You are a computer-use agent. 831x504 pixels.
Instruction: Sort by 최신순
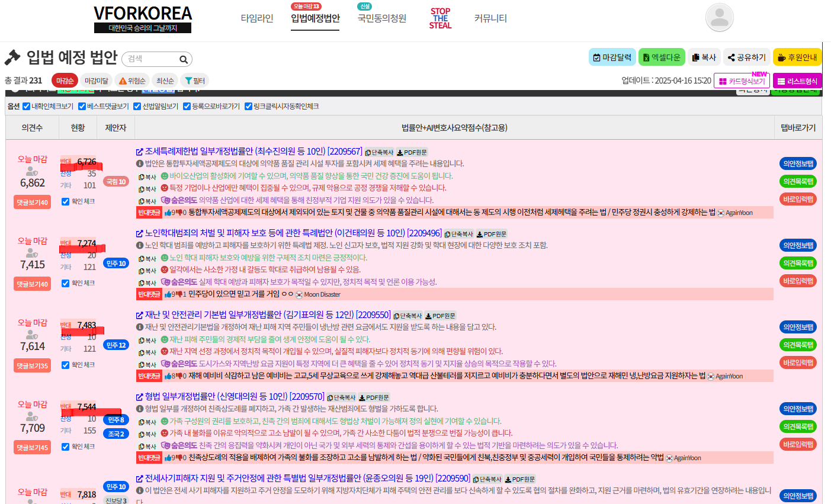click(x=164, y=81)
